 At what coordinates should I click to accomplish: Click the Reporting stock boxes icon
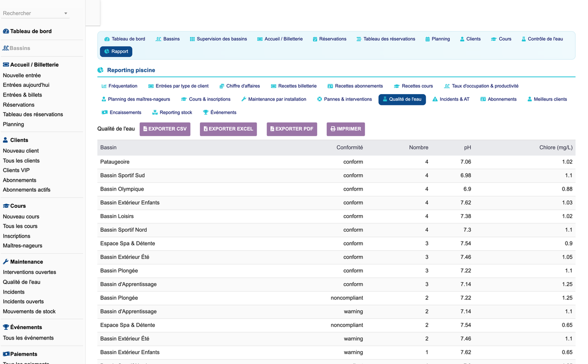[155, 113]
